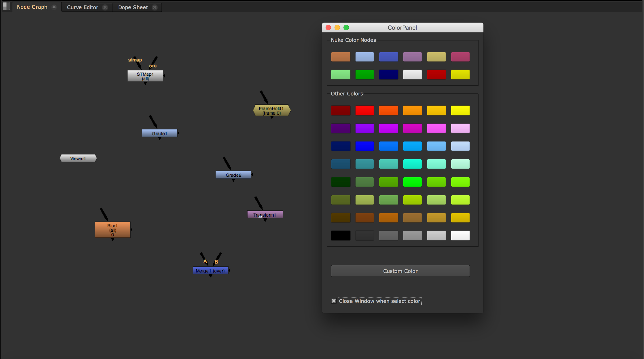The height and width of the screenshot is (359, 644).
Task: Close the Node Graph tab
Action: 54,7
